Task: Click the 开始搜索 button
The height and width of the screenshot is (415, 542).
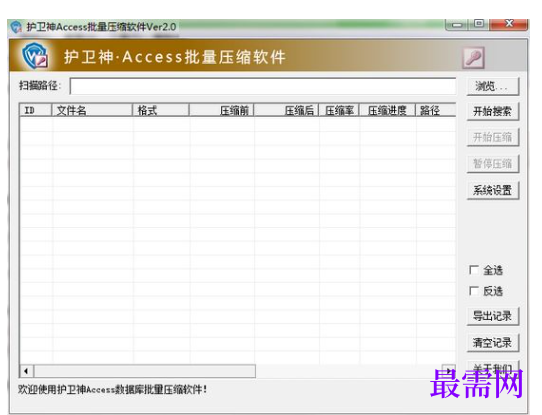Action: tap(493, 112)
